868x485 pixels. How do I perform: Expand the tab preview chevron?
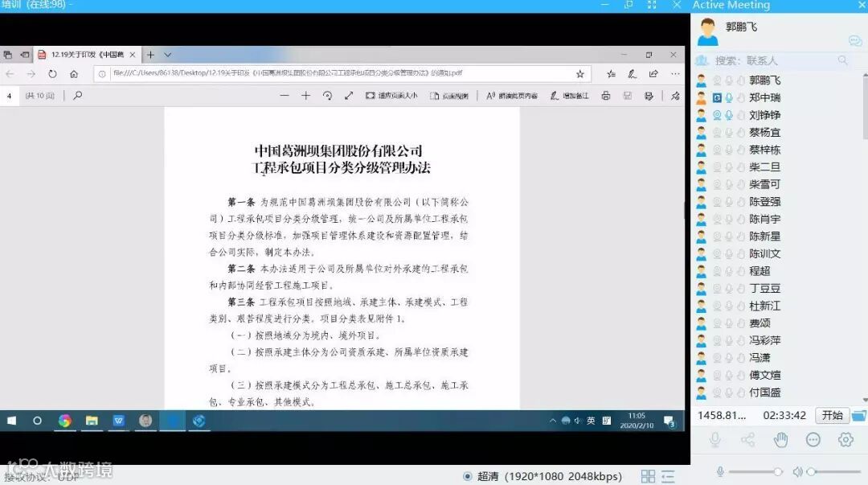tap(168, 55)
